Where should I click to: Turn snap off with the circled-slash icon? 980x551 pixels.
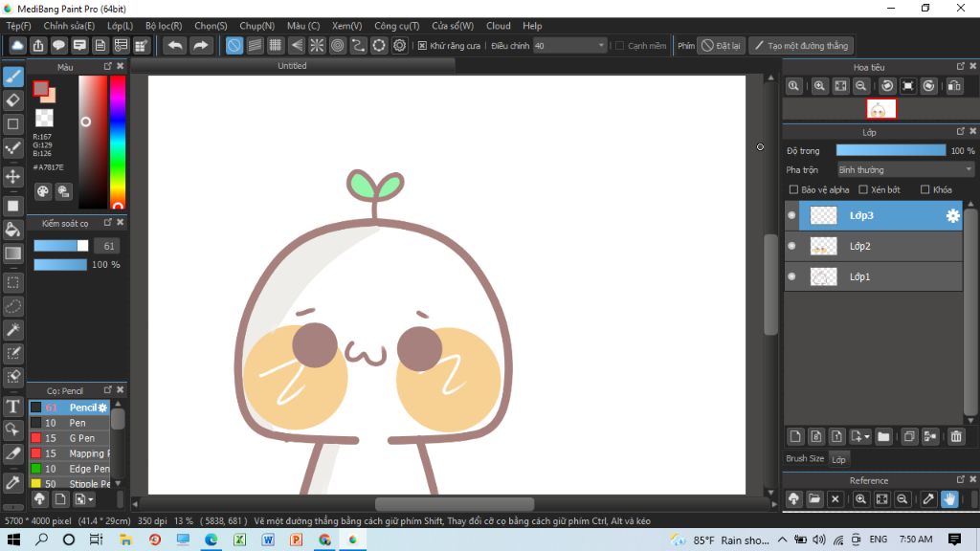(234, 46)
